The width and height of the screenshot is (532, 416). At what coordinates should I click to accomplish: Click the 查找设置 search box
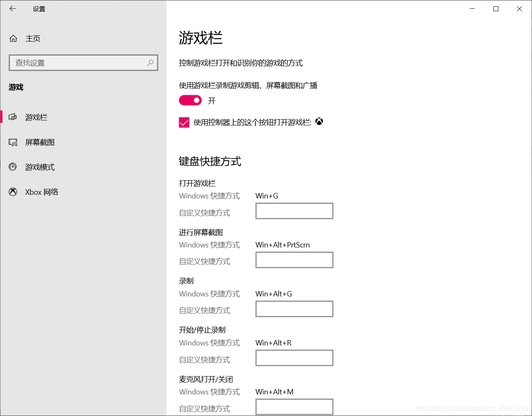83,63
